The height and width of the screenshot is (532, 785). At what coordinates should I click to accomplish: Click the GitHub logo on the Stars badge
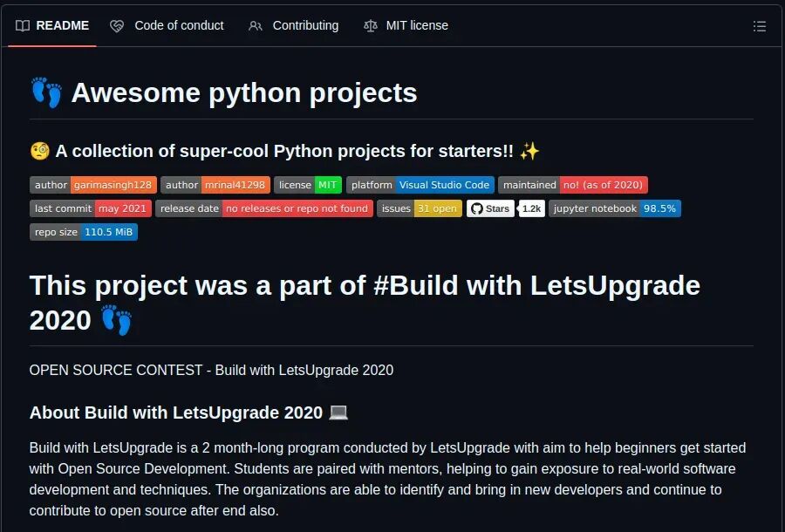point(475,208)
